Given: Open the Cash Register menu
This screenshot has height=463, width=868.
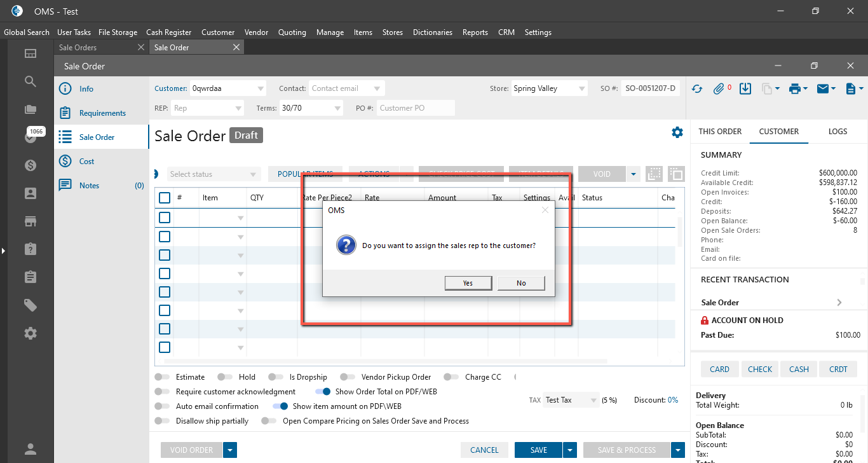Looking at the screenshot, I should (168, 32).
